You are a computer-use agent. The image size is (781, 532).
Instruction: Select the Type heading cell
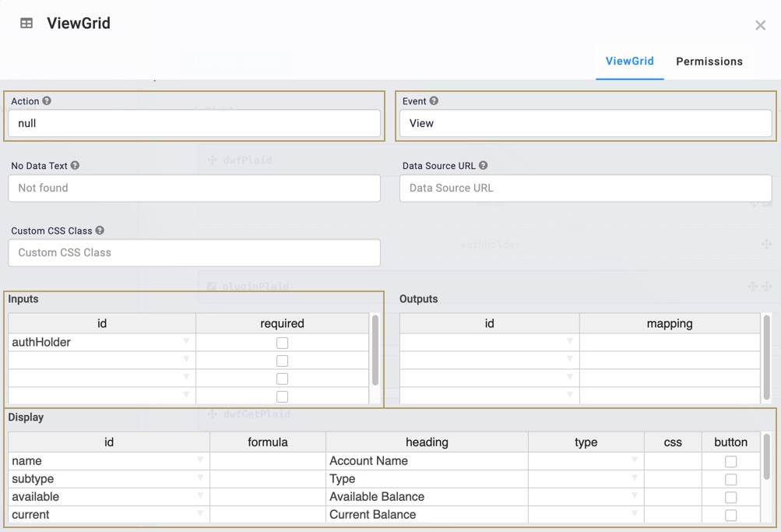click(427, 479)
